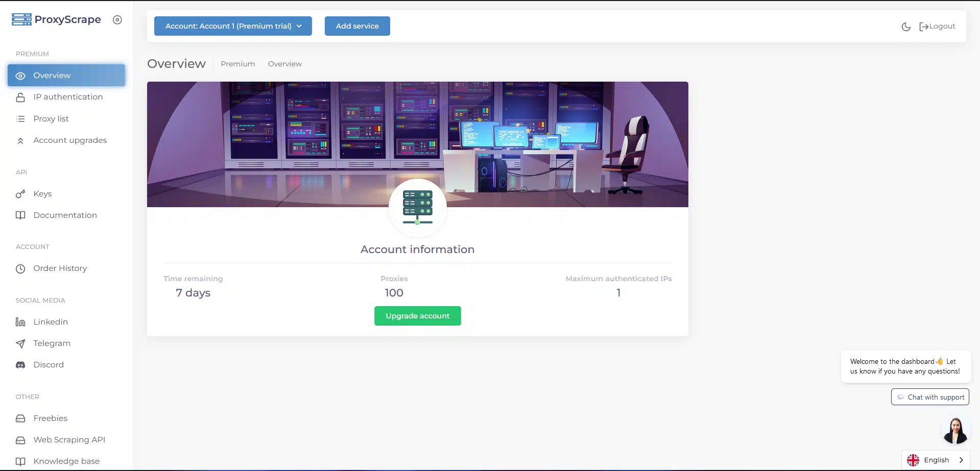The height and width of the screenshot is (471, 980).
Task: Click the Discord icon
Action: click(x=20, y=365)
